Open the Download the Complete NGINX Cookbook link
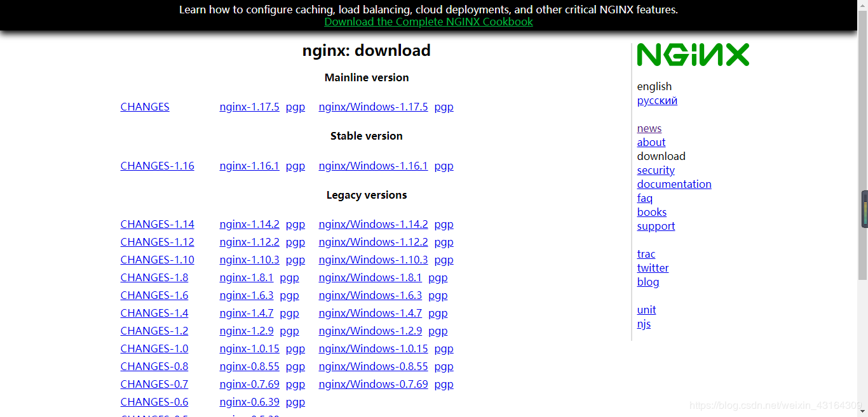This screenshot has width=868, height=417. tap(428, 22)
